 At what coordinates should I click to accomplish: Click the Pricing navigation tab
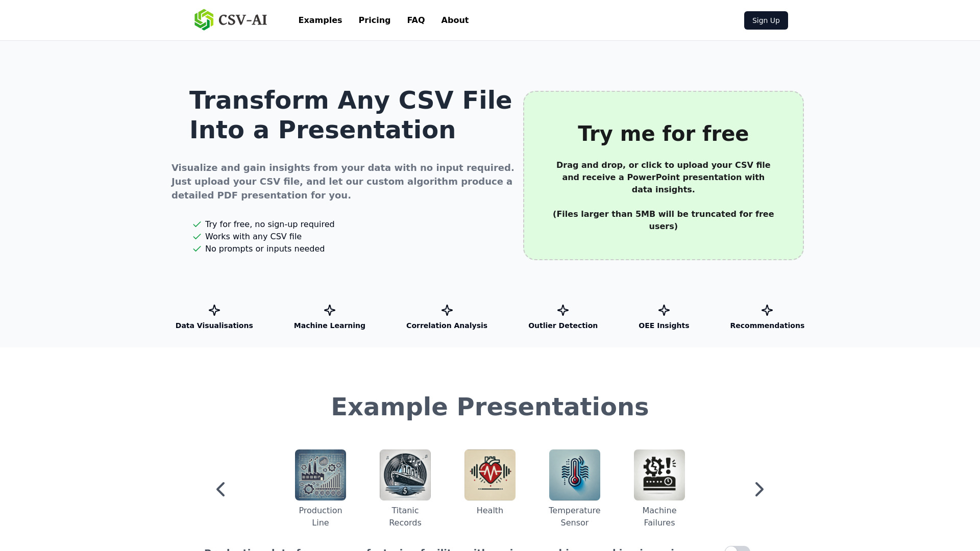374,20
